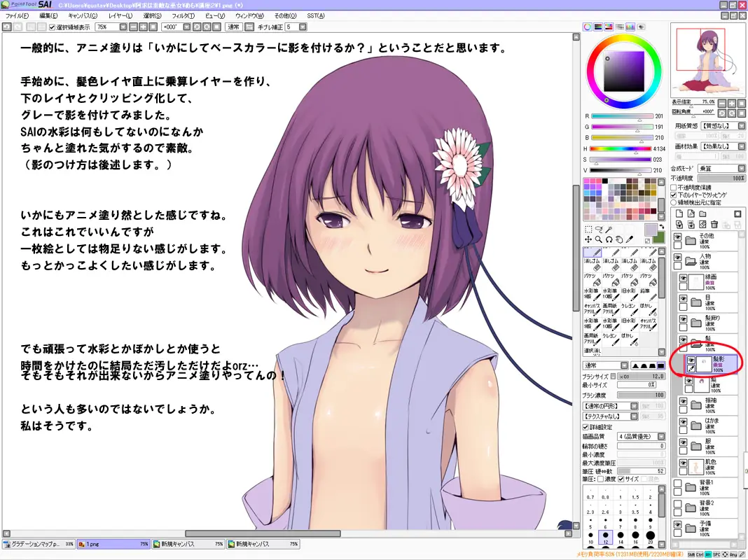The image size is (748, 560).
Task: Zoom in with navigator plus button
Action: [732, 104]
